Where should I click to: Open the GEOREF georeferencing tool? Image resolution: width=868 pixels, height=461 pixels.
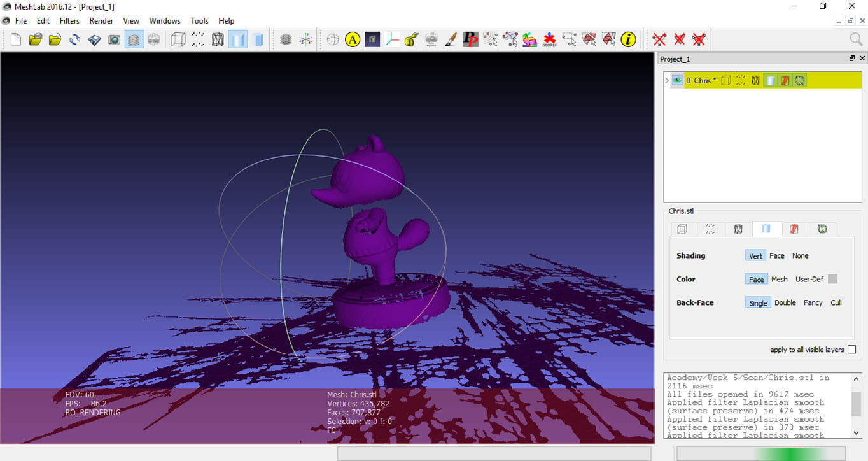549,39
